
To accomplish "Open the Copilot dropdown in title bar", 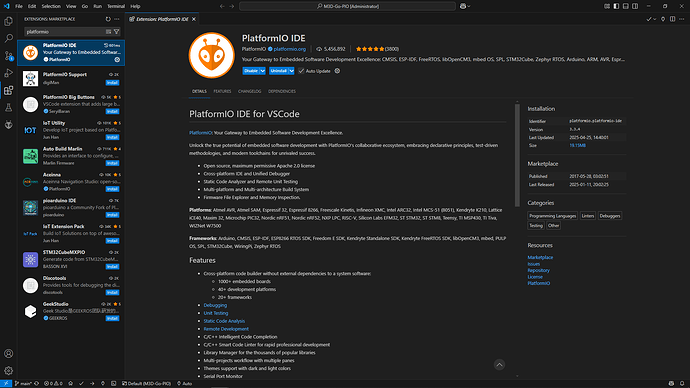I will coord(465,6).
